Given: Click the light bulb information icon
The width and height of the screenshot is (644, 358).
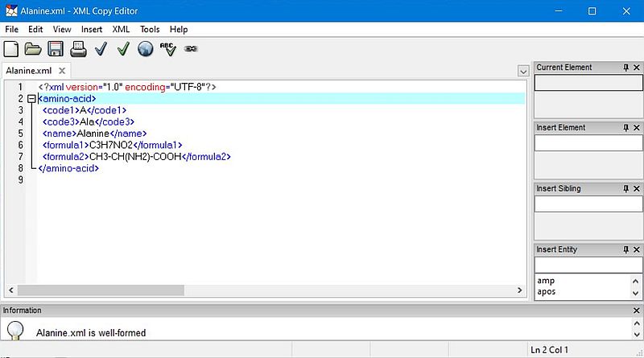Looking at the screenshot, I should tap(15, 330).
